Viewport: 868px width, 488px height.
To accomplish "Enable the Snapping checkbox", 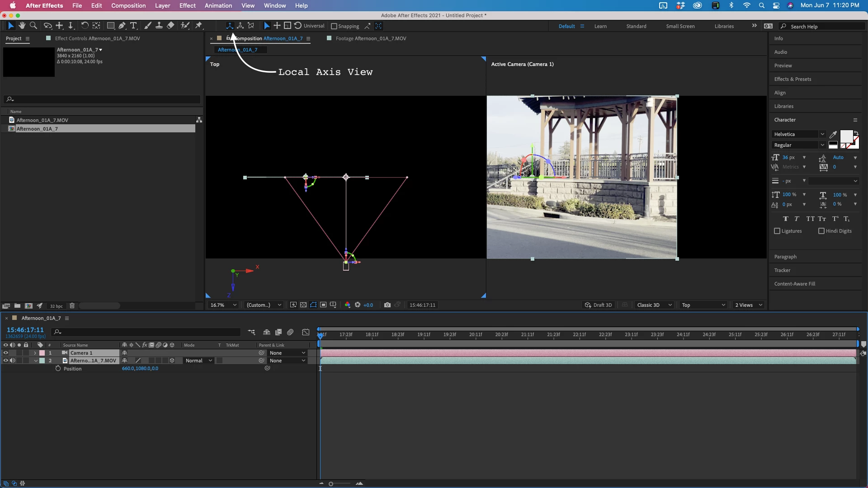I will (334, 26).
